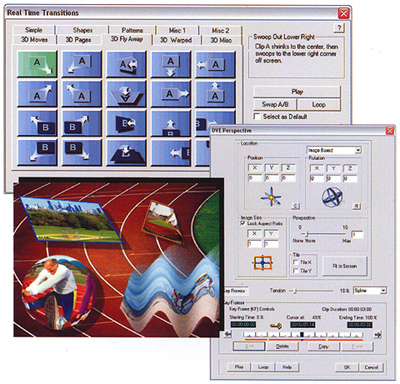Click the Position X input field
400x384 pixels.
point(255,178)
